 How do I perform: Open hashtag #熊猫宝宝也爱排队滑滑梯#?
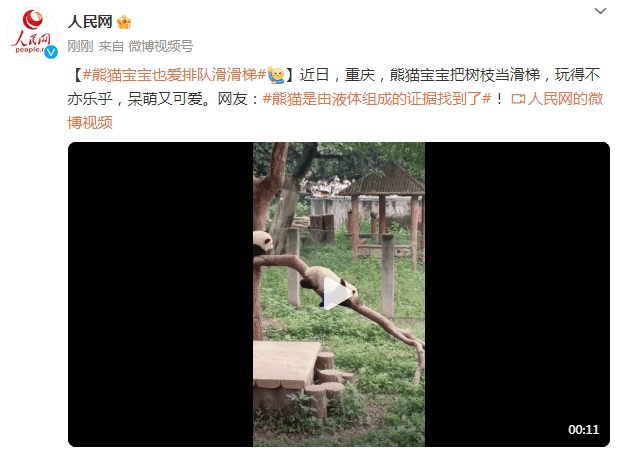174,75
